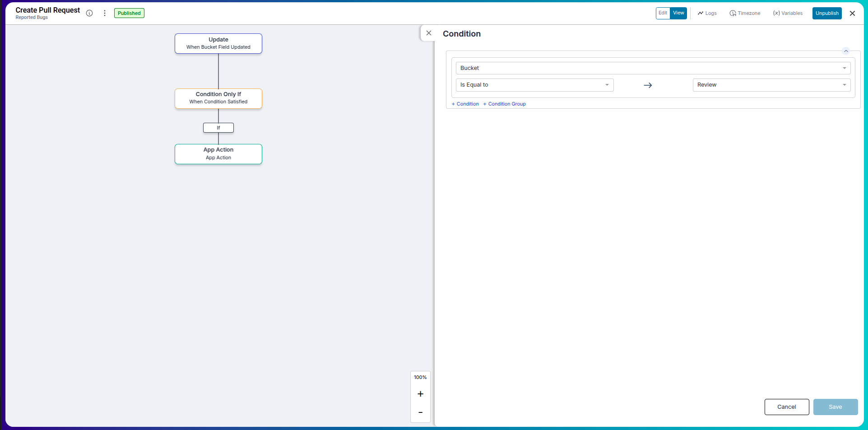Click the Save button
The height and width of the screenshot is (430, 868).
[x=835, y=407]
